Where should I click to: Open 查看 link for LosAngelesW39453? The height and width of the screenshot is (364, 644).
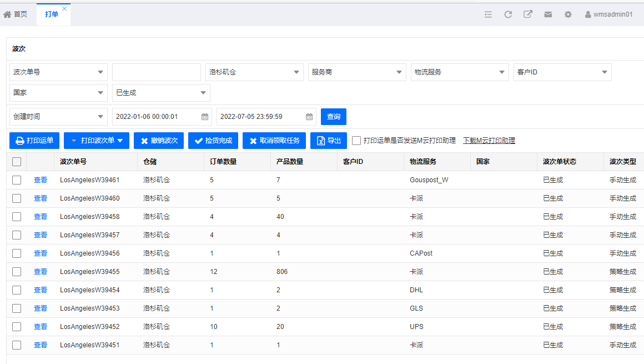[40, 308]
